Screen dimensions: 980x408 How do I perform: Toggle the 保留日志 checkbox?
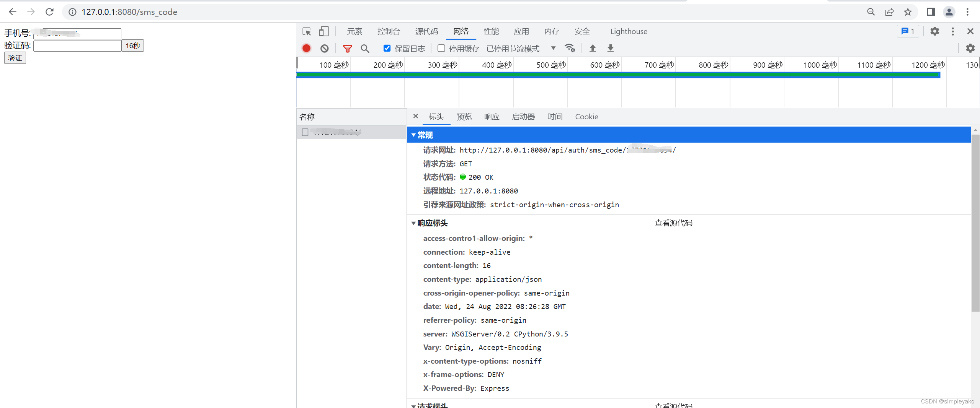[x=387, y=48]
